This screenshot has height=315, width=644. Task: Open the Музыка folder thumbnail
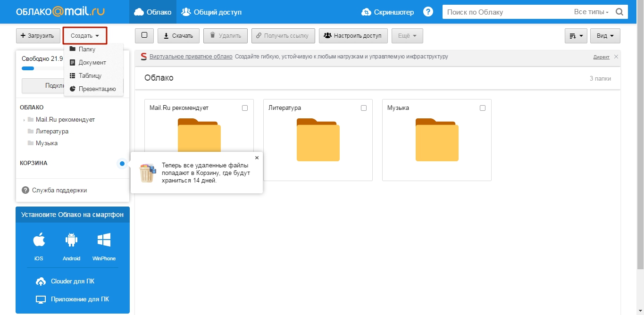[x=437, y=140]
